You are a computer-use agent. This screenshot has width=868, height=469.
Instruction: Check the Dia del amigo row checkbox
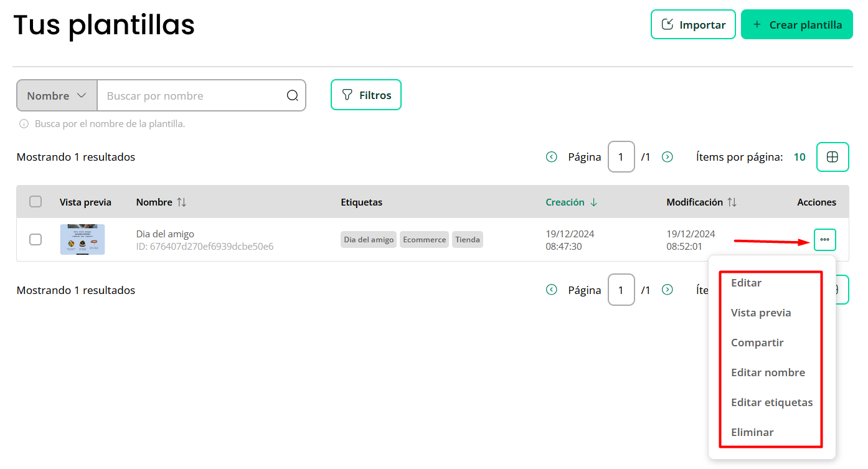35,239
